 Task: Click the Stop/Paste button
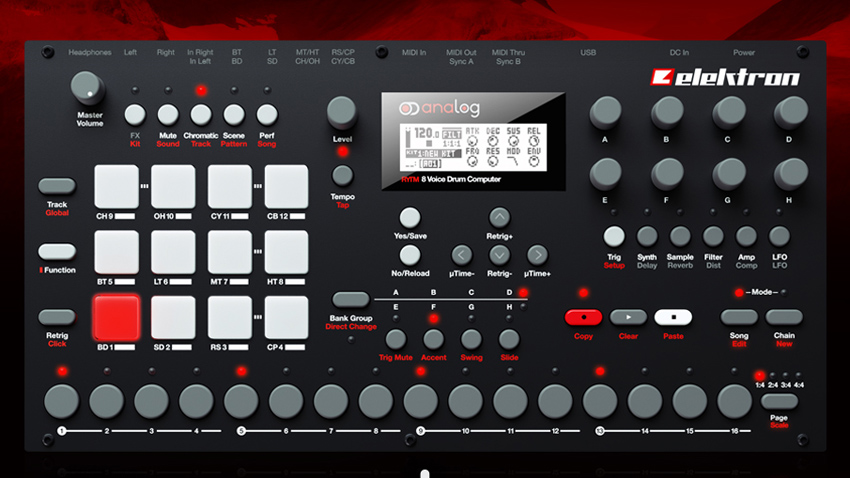tap(673, 317)
